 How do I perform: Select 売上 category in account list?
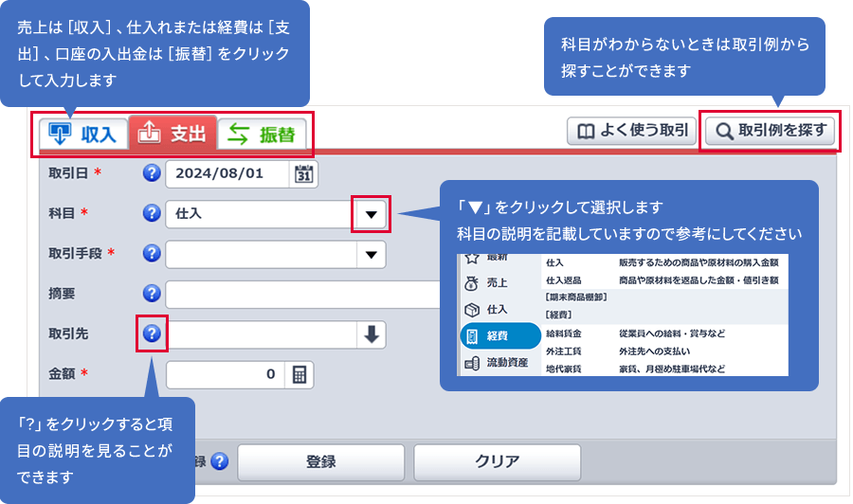pos(499,282)
